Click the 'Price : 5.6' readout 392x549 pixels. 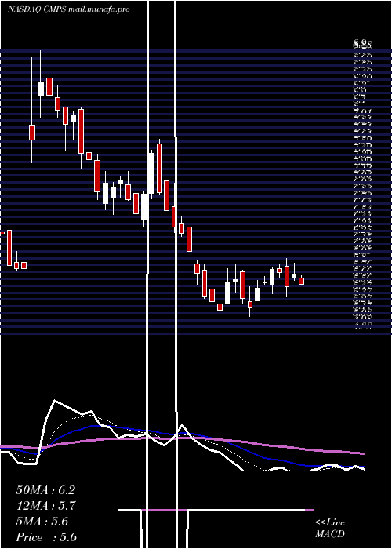pos(46,537)
